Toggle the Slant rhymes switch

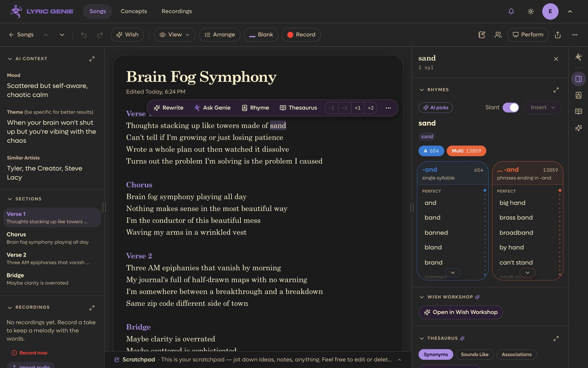511,108
